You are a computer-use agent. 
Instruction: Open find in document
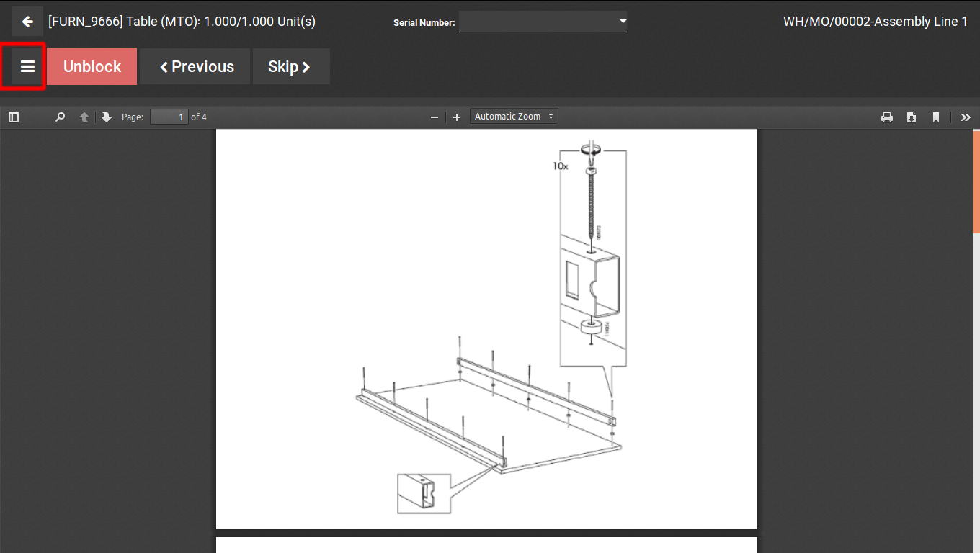(61, 117)
